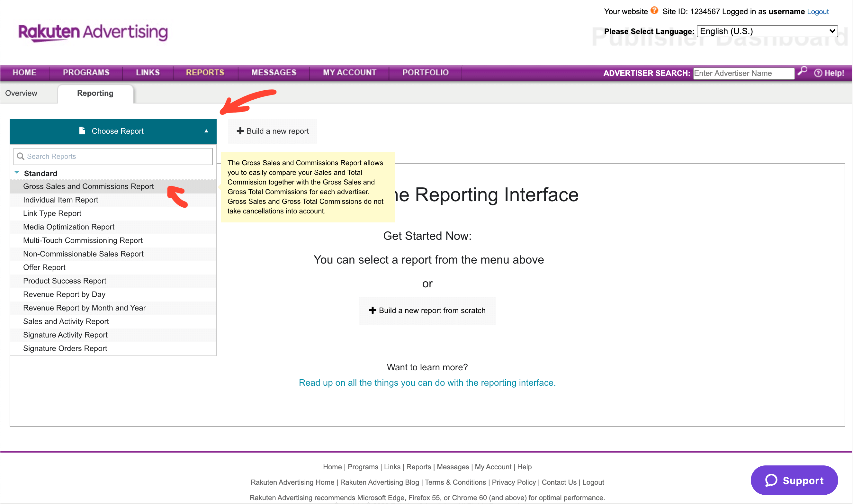Click the Enter Advertiser Name field
Screen dimensions: 853x504
(743, 73)
